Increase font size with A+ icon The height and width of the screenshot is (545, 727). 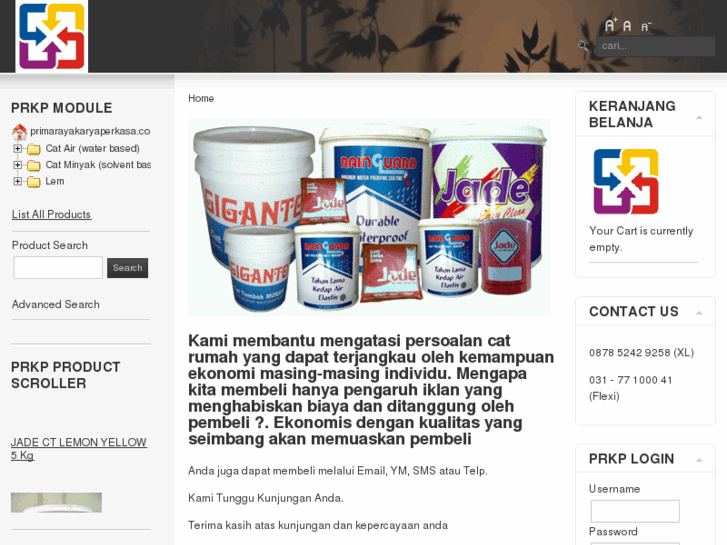(611, 25)
